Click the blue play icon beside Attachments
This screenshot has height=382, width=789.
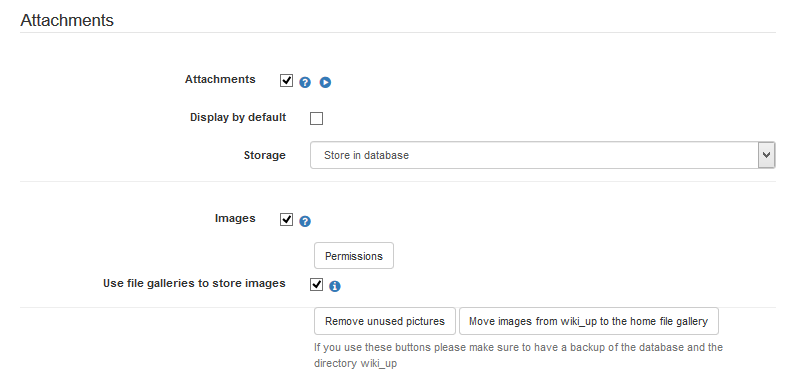(x=326, y=83)
